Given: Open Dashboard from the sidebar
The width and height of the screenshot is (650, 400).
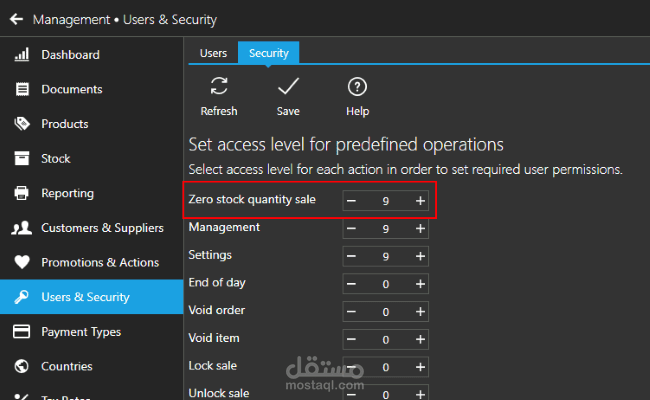Looking at the screenshot, I should 70,55.
